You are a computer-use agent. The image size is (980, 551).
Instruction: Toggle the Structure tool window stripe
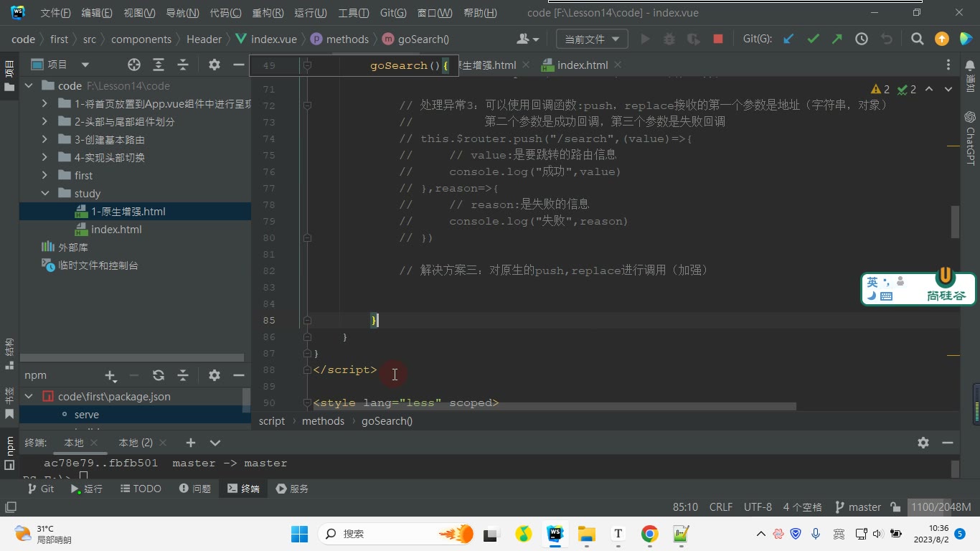tap(9, 354)
